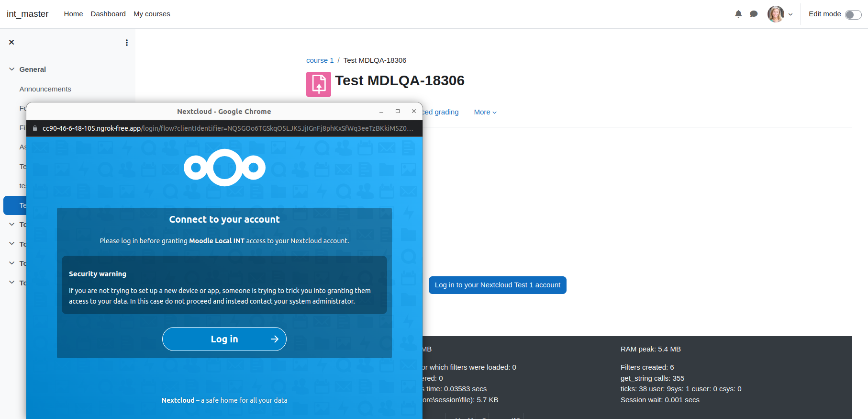The image size is (868, 419).
Task: Expand the second collapsed topic section
Action: click(x=11, y=244)
